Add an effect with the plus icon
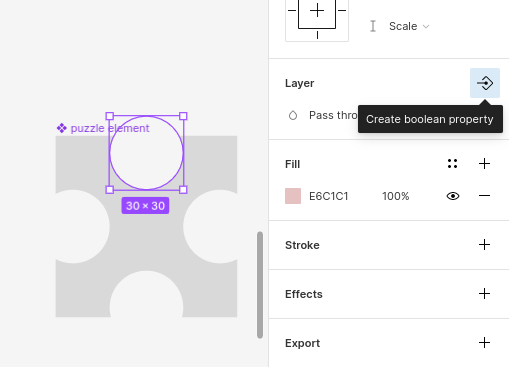Screen dimensions: 509x367 tap(484, 294)
